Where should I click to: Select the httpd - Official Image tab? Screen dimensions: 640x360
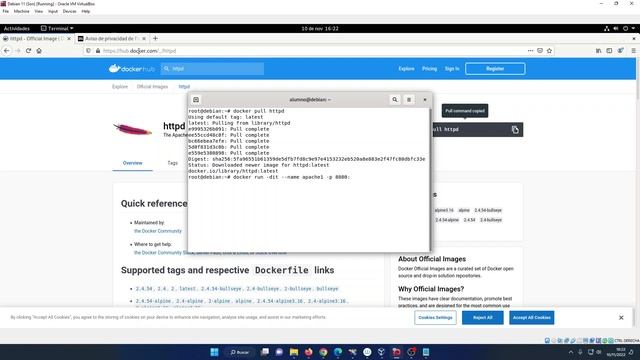[x=37, y=38]
